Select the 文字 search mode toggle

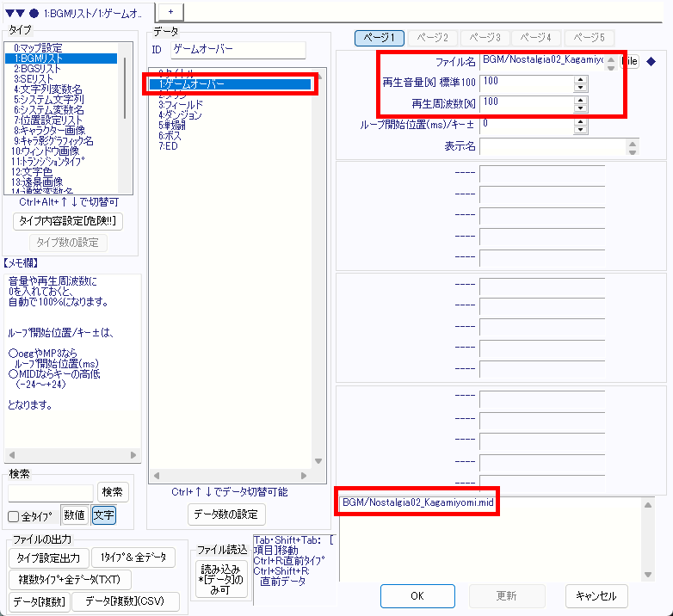click(x=103, y=515)
